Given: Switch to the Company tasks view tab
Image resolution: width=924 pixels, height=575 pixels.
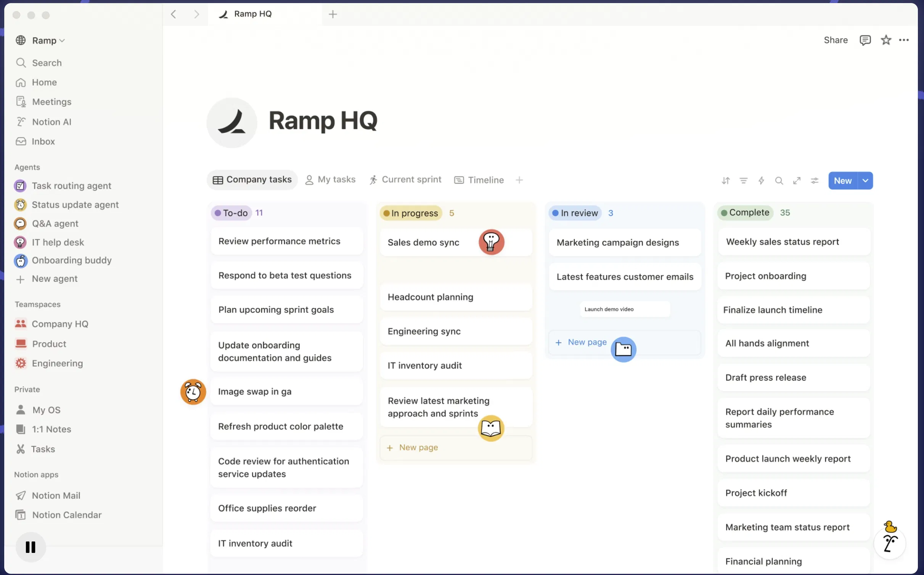Looking at the screenshot, I should (252, 179).
